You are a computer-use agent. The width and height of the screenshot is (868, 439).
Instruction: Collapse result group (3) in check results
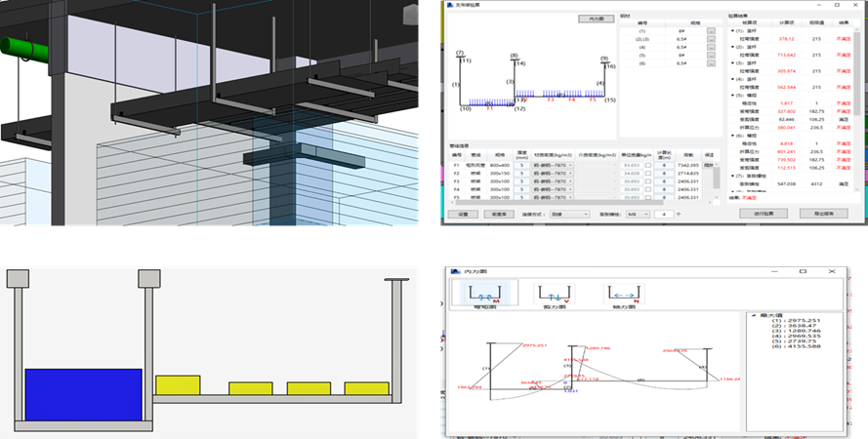click(x=733, y=63)
